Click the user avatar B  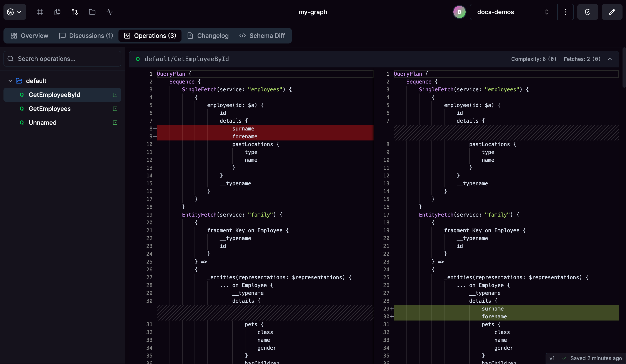[x=459, y=12]
